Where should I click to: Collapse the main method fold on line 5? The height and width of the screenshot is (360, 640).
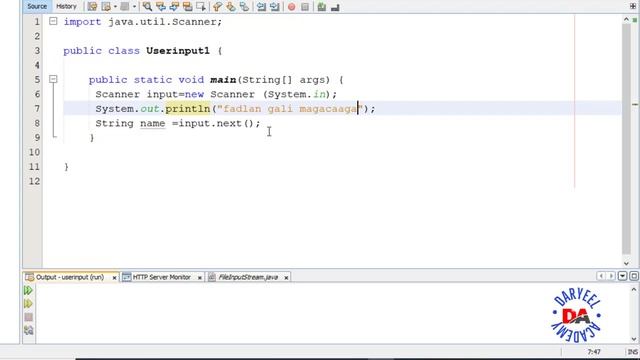point(53,79)
